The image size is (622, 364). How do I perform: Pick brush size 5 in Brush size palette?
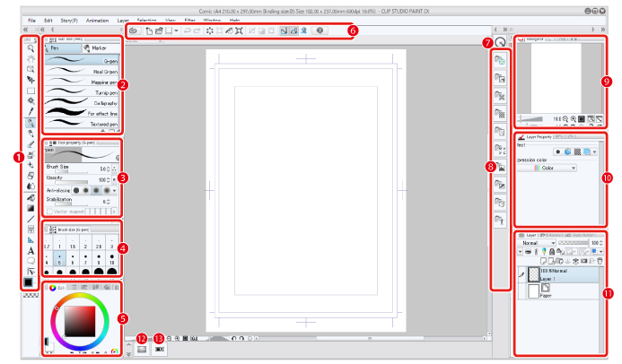point(59,258)
